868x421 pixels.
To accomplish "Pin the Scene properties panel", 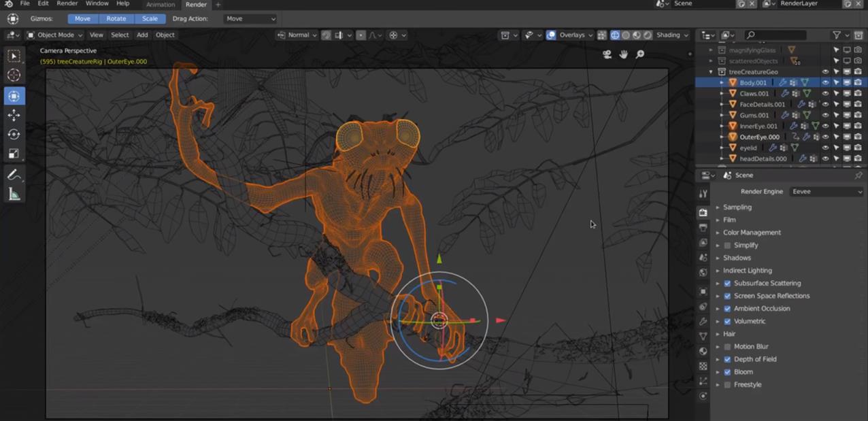I will (858, 175).
